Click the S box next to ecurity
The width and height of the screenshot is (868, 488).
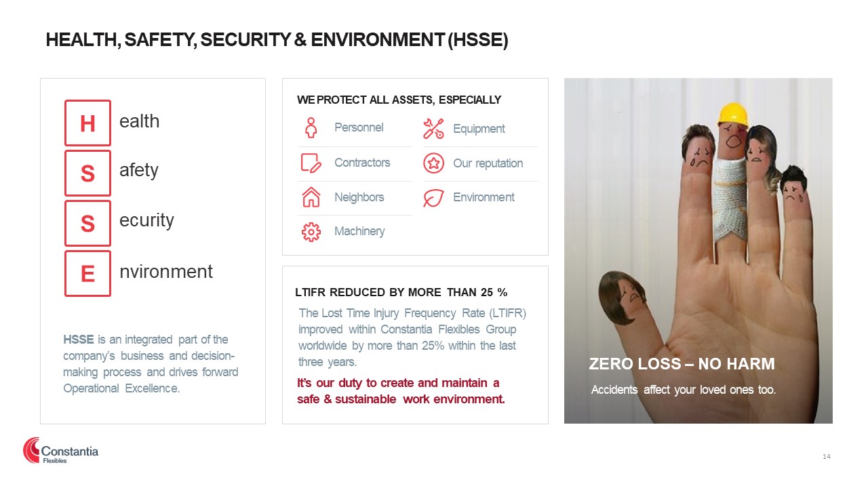pyautogui.click(x=87, y=223)
